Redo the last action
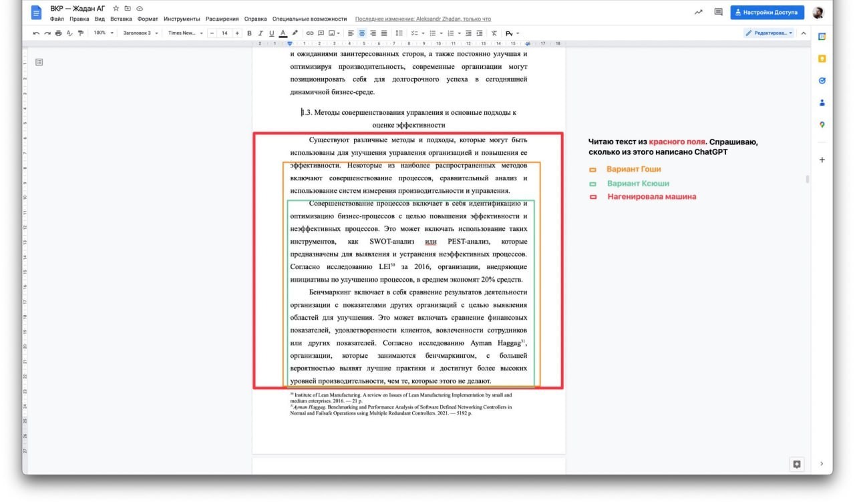This screenshot has width=855, height=504. 47,33
